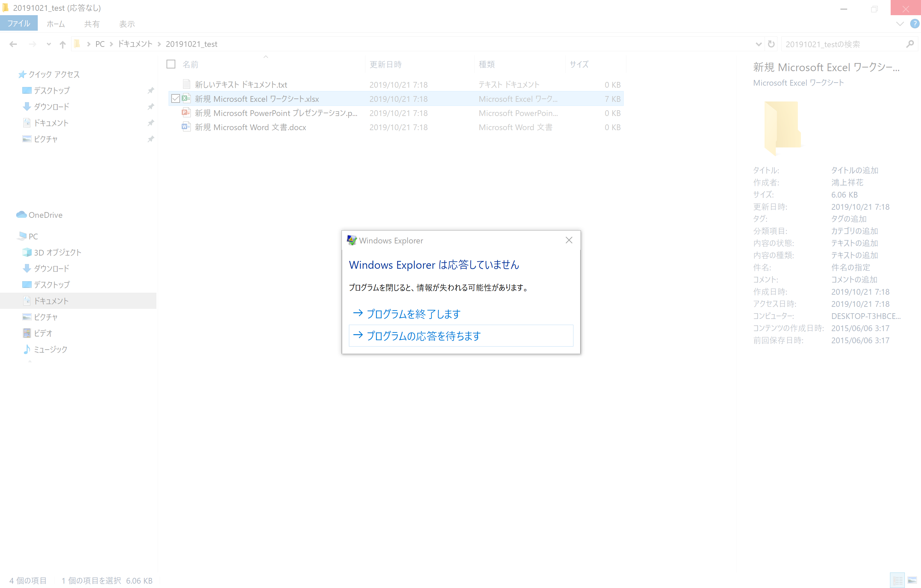Open the Help question mark icon
Screen dimensions: 921x588
click(915, 24)
